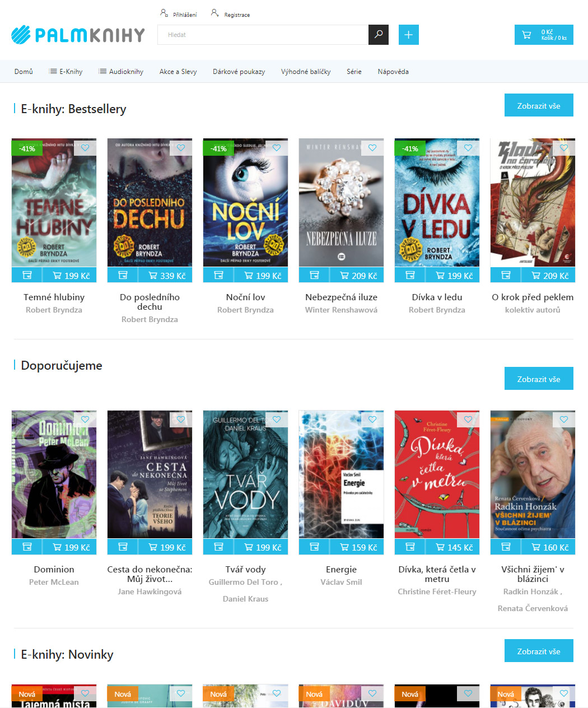Screen dimensions: 588x708
Task: Expand the Audioknihy menu
Action: tap(121, 72)
